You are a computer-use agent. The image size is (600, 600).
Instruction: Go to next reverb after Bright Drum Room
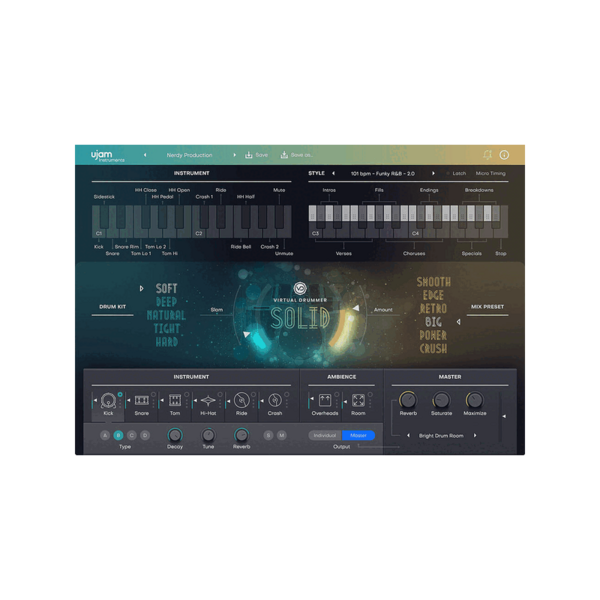(475, 435)
